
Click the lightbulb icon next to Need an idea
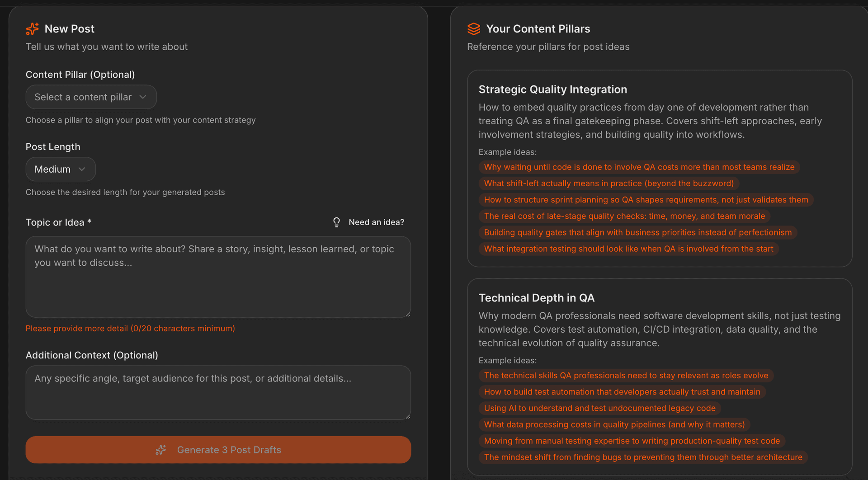tap(336, 222)
